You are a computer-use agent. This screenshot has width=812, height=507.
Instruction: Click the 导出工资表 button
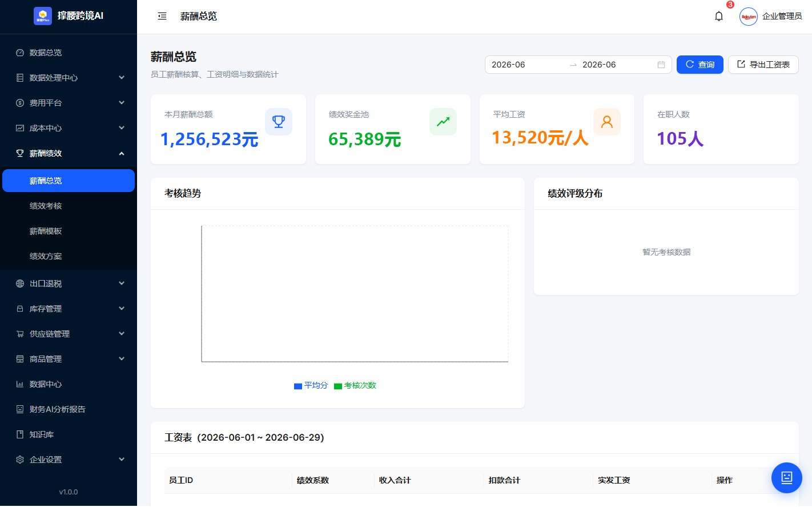point(763,65)
